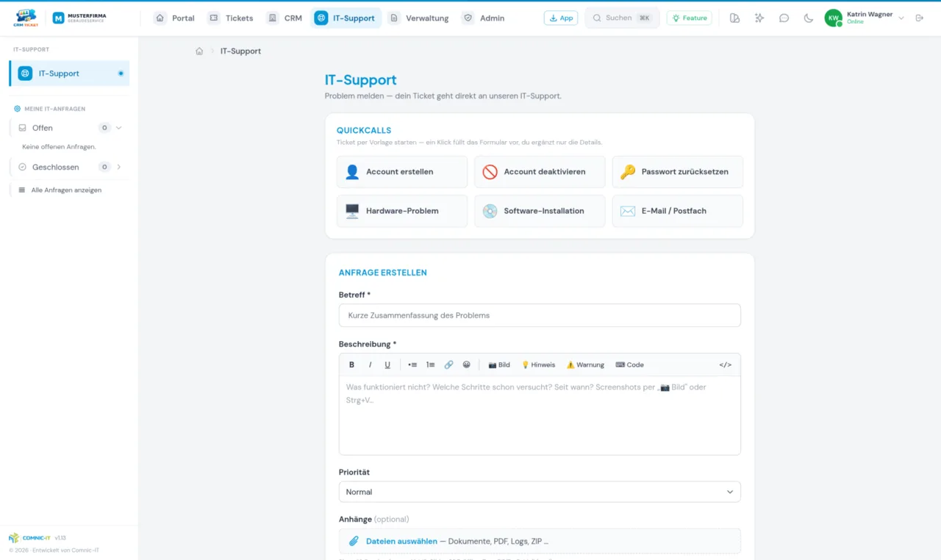941x560 pixels.
Task: Insert a hyperlink via the link icon
Action: (448, 365)
